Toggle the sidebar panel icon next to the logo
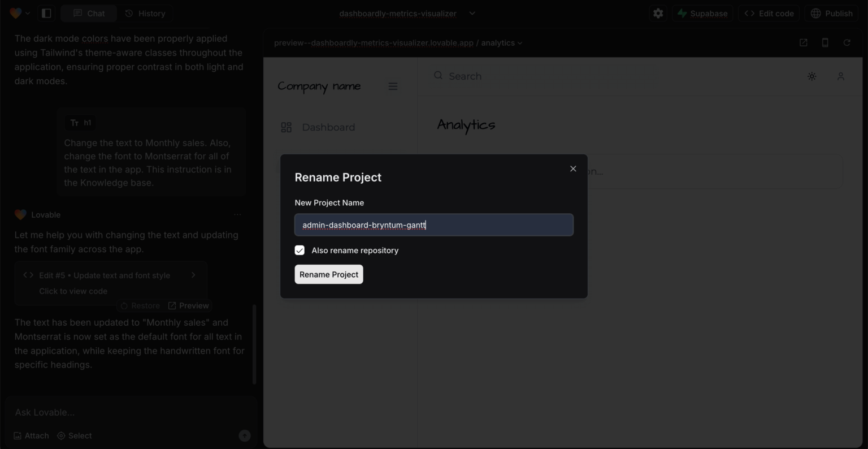 tap(46, 12)
